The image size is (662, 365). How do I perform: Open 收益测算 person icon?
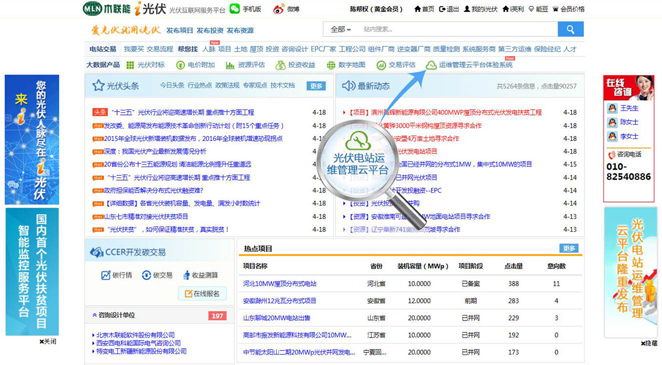click(x=186, y=275)
